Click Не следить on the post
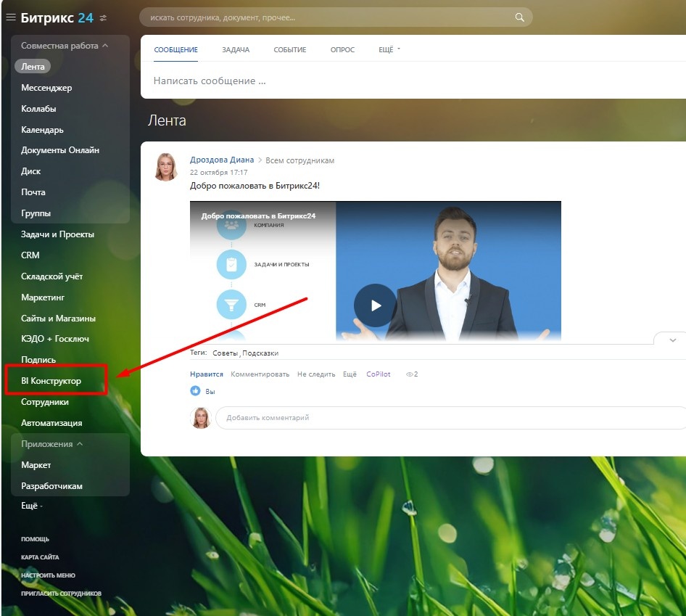 tap(316, 374)
